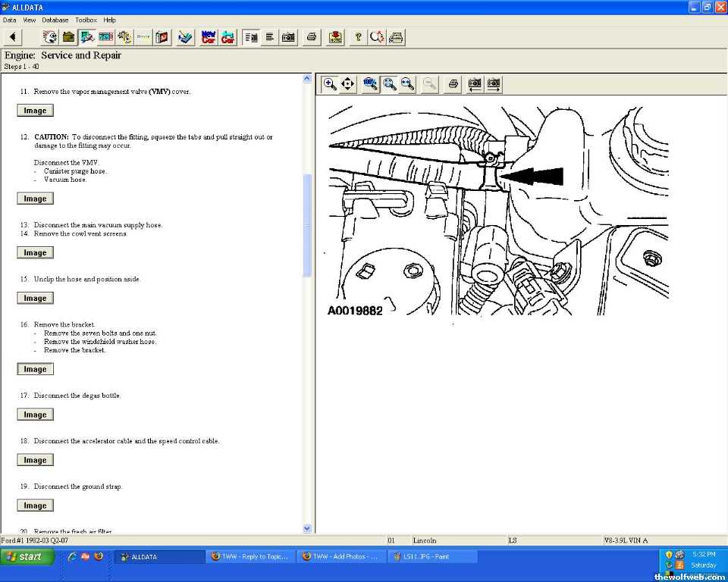Toggle the text-only view button

point(270,37)
